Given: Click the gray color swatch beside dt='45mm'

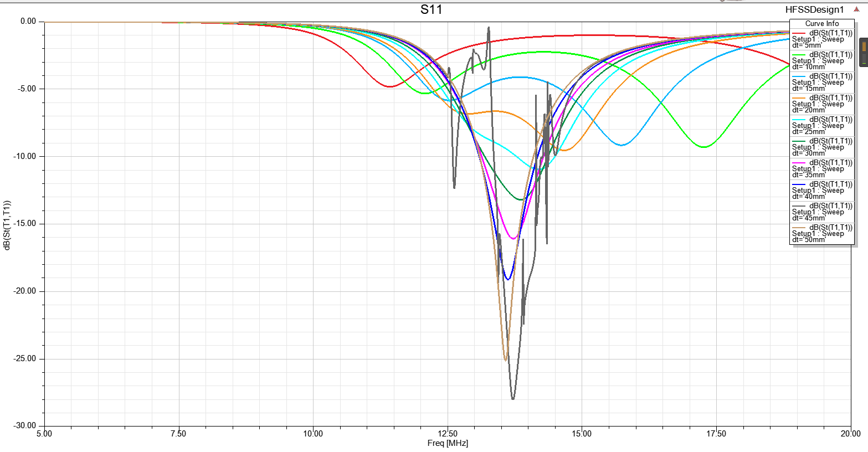Looking at the screenshot, I should 800,205.
